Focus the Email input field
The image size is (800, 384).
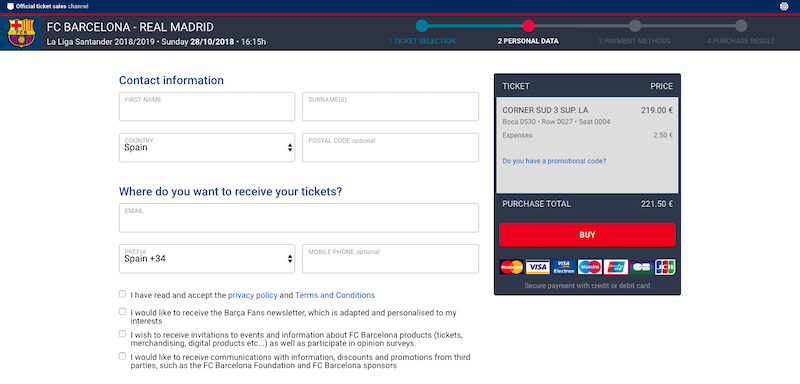[x=299, y=218]
